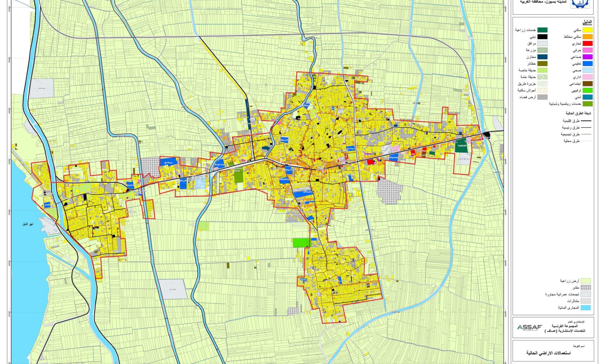This screenshot has width=605, height=364.
Task: Click the public garden speckled legend symbol
Action: coord(542,77)
